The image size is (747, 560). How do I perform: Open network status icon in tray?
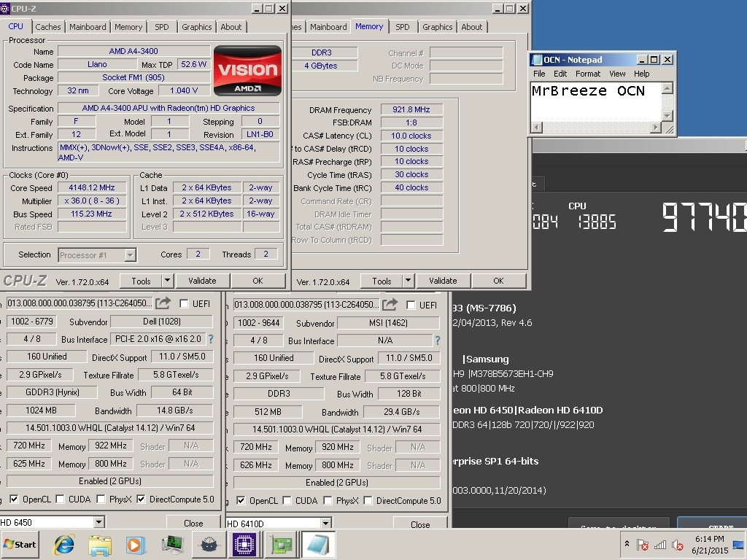[x=660, y=545]
